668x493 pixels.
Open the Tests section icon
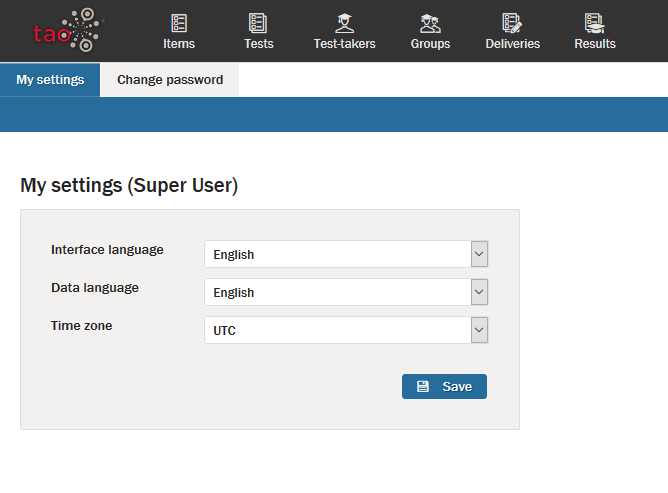[x=258, y=23]
